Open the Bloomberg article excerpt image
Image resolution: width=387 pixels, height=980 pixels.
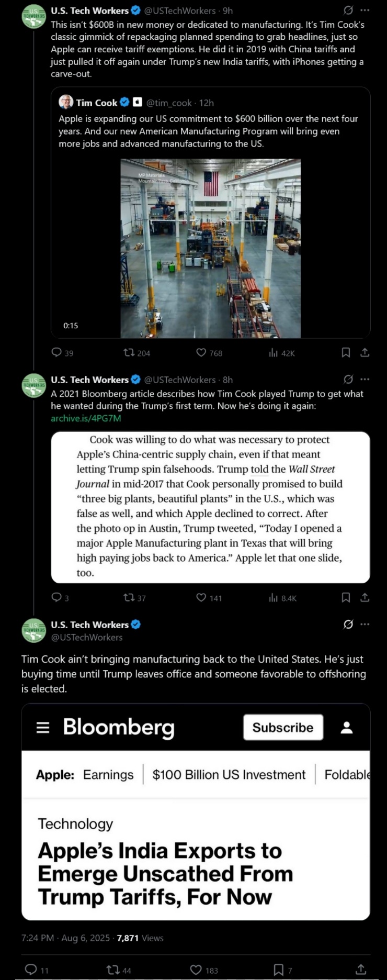(210, 507)
